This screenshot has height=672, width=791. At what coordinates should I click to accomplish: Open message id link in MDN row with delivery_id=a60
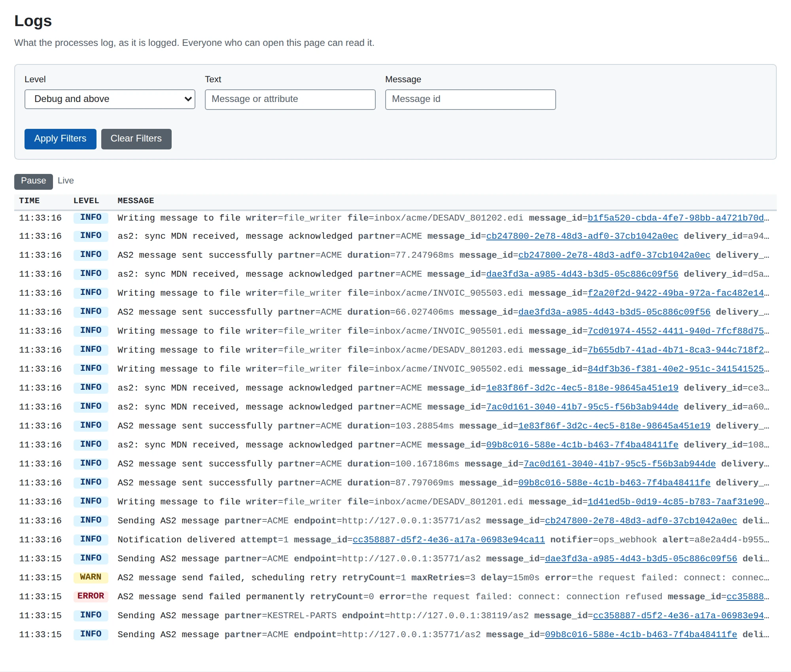(582, 407)
